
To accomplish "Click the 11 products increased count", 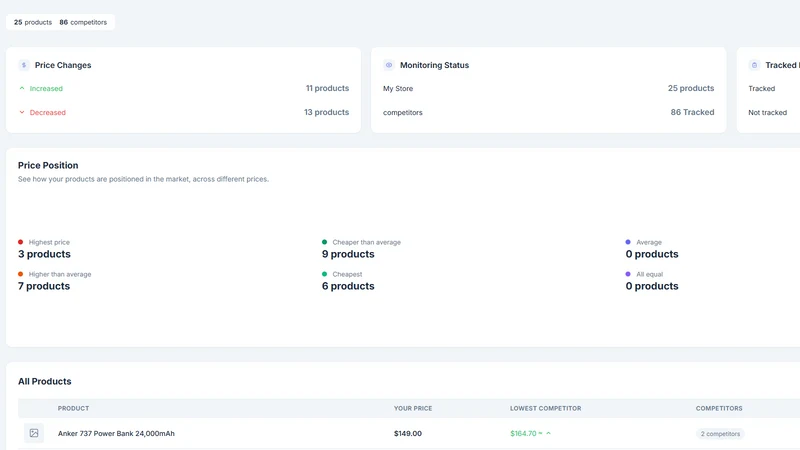I will tap(328, 88).
